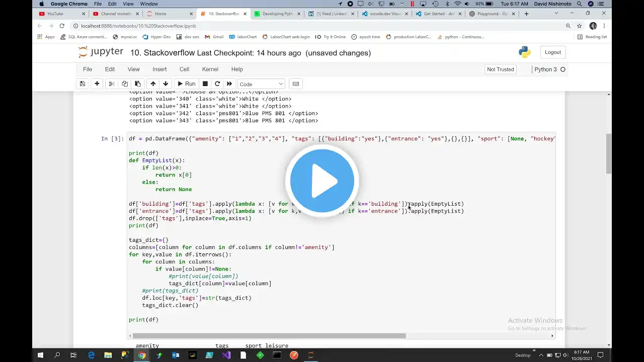Restart kernel and run all cells
The width and height of the screenshot is (644, 362).
click(x=229, y=84)
